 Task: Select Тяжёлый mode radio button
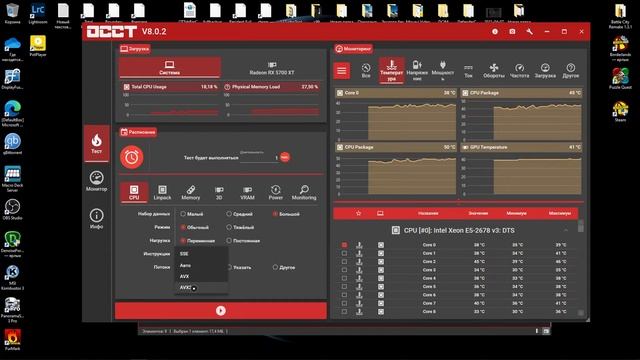pos(229,227)
